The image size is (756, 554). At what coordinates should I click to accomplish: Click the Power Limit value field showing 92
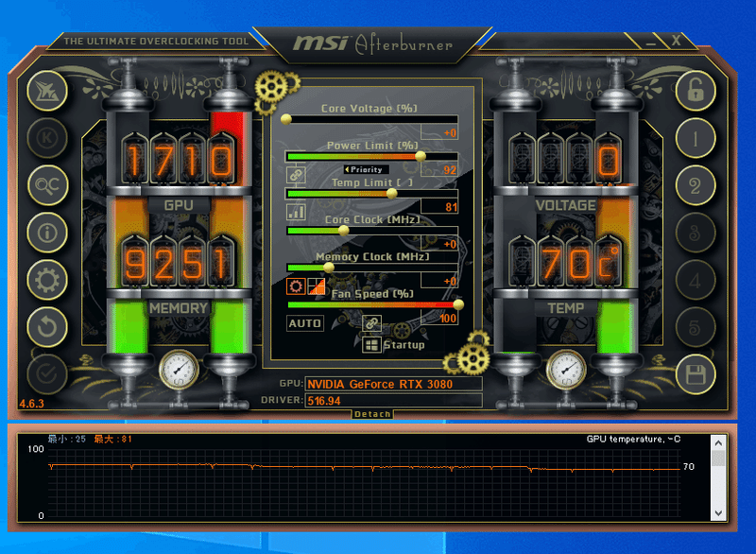point(439,170)
